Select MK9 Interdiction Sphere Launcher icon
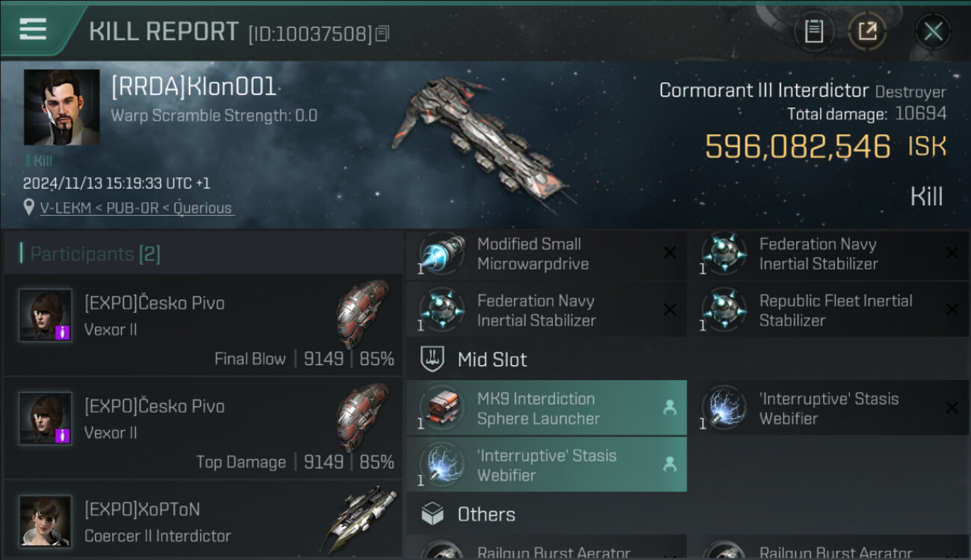Screen dimensions: 971x560 point(442,408)
